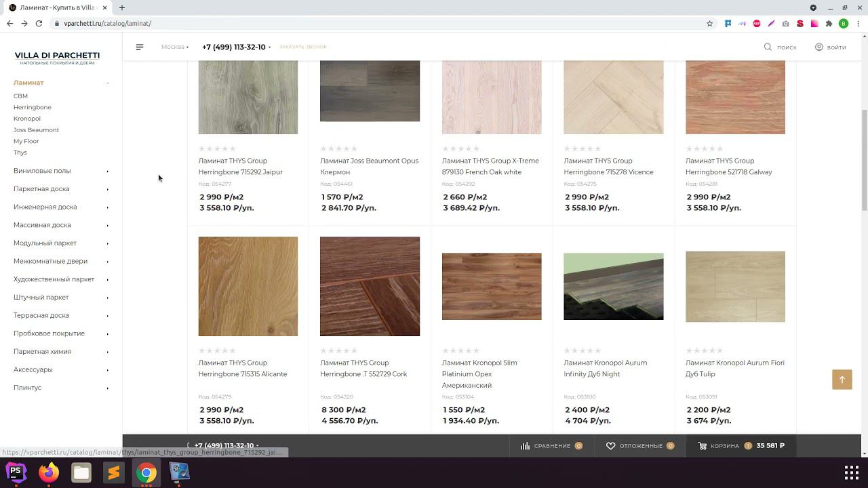The height and width of the screenshot is (488, 868).
Task: Launch PhpStorm from the taskbar
Action: click(16, 472)
